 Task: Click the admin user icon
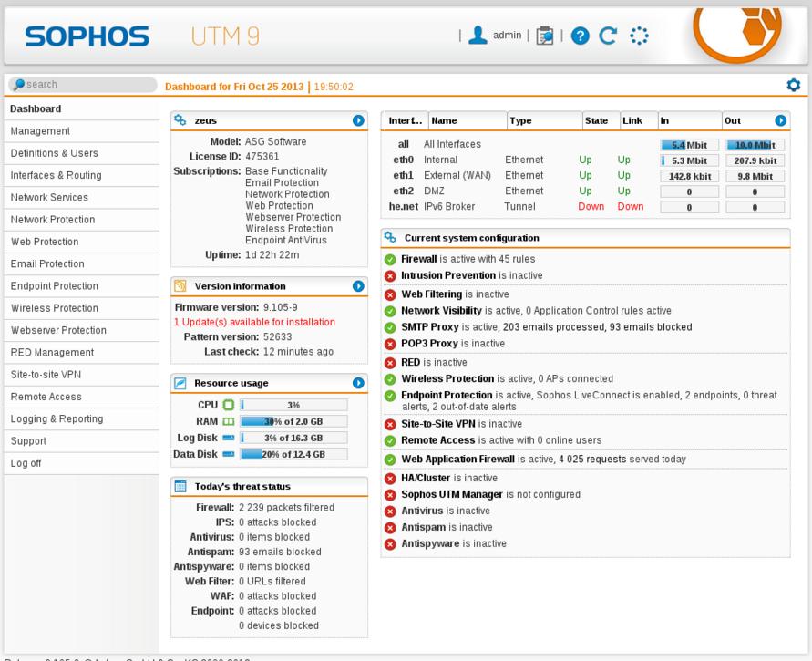click(x=478, y=36)
